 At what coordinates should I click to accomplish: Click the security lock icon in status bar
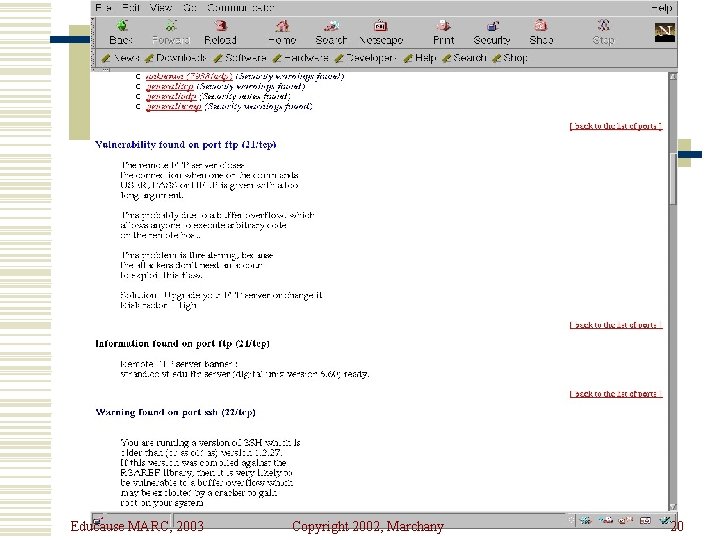[99, 519]
